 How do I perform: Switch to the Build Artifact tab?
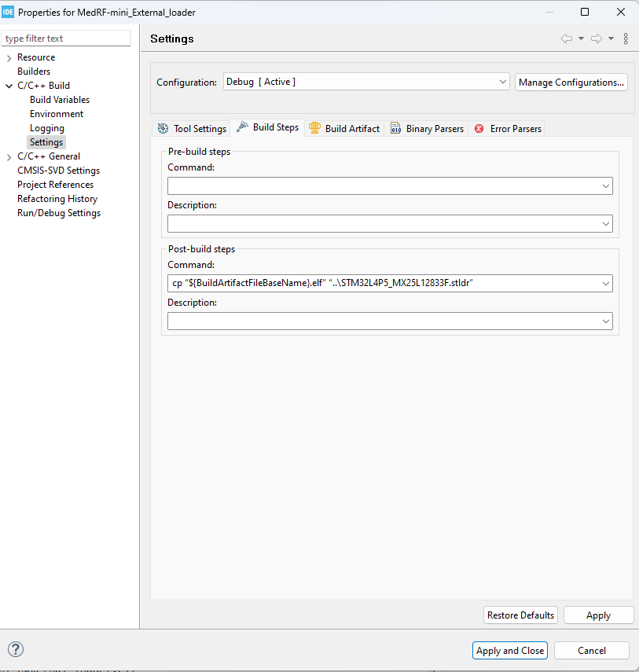point(344,129)
